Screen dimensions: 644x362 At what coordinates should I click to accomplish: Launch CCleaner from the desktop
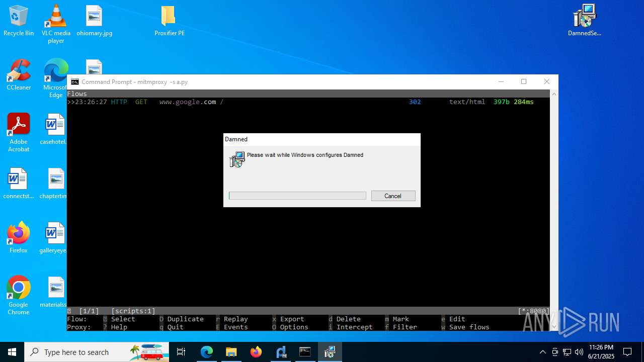(x=19, y=75)
